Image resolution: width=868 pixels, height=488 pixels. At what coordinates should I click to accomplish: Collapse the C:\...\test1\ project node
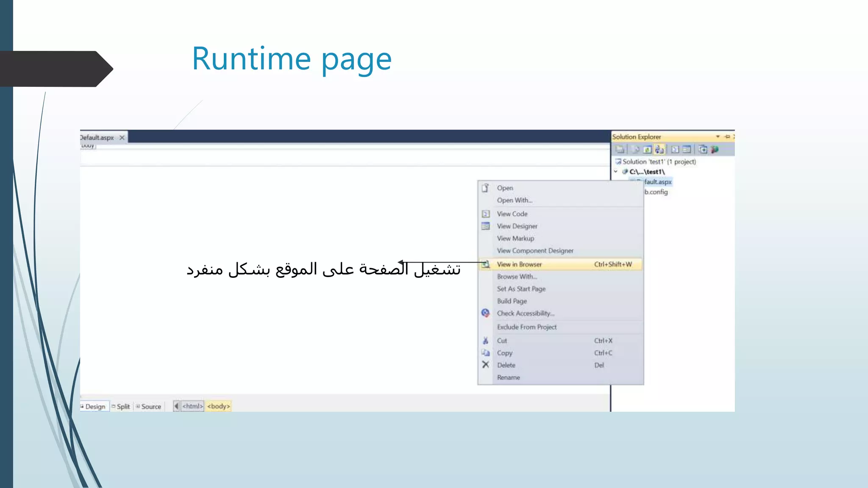pyautogui.click(x=616, y=172)
